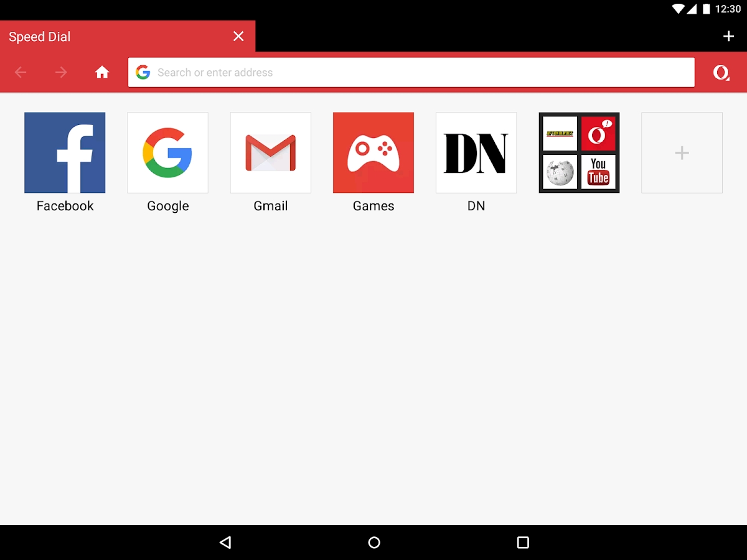747x560 pixels.
Task: Tap Android home navigation button
Action: pos(374,543)
